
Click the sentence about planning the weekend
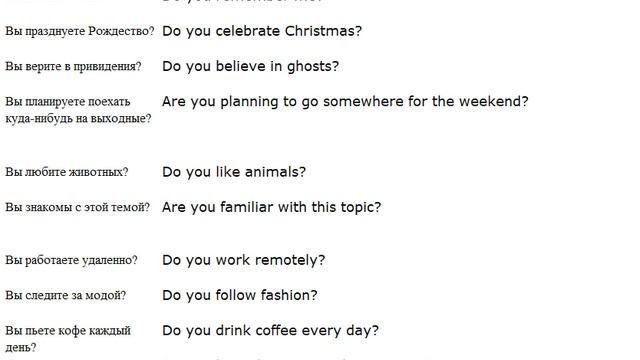(345, 101)
